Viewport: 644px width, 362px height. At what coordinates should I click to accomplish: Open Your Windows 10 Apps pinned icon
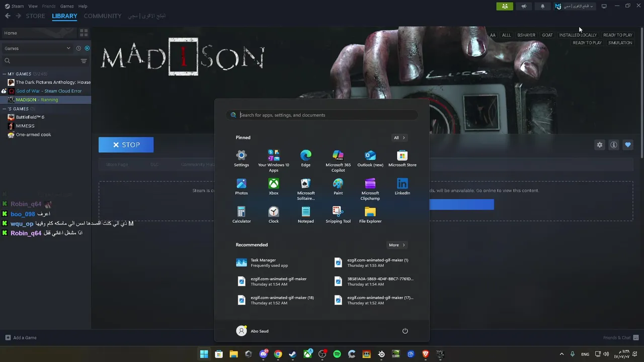274,161
